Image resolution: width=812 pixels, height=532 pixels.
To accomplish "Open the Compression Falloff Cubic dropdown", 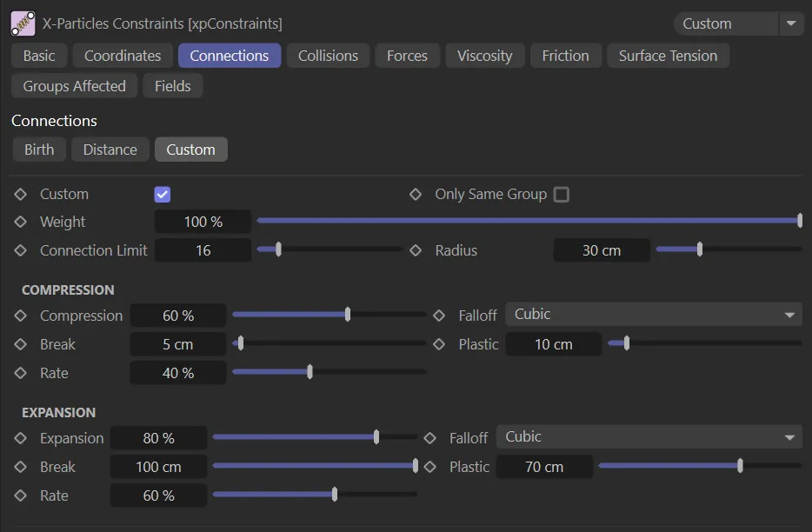I will [653, 315].
